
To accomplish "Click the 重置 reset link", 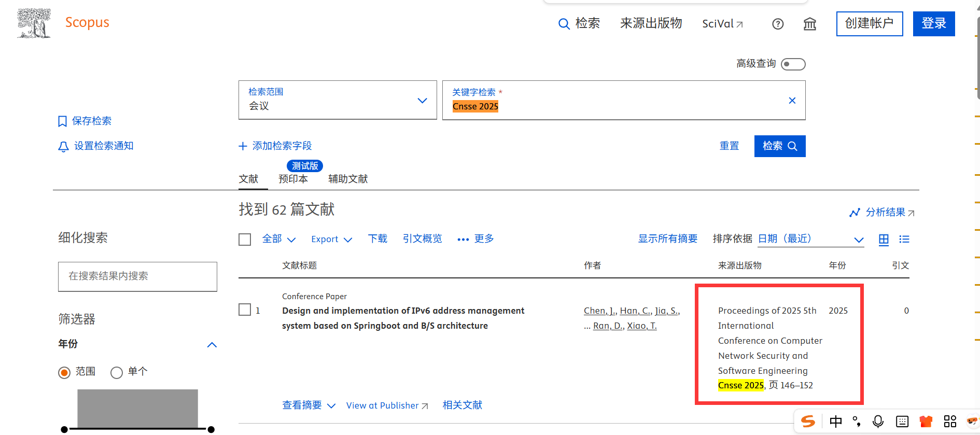I will tap(729, 146).
